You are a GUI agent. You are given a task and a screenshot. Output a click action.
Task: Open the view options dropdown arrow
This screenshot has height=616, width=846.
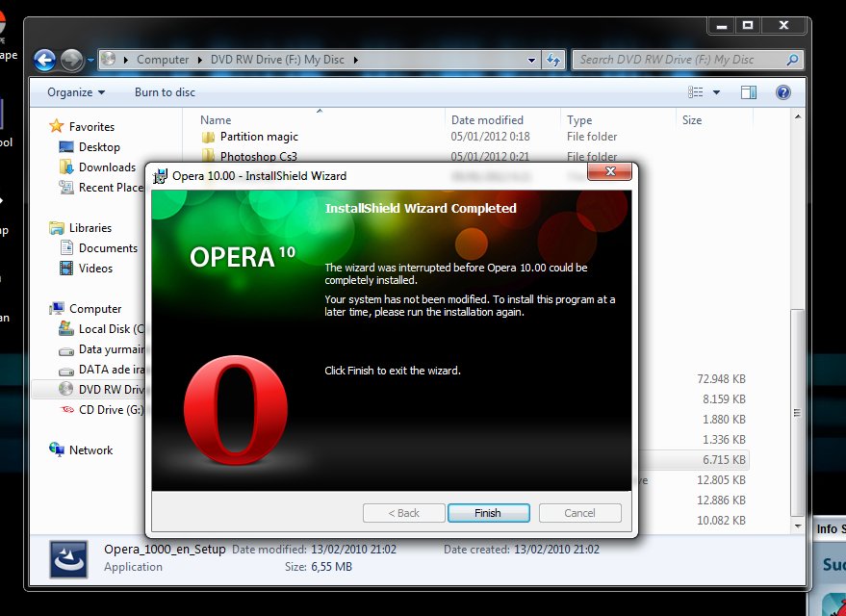click(x=716, y=92)
